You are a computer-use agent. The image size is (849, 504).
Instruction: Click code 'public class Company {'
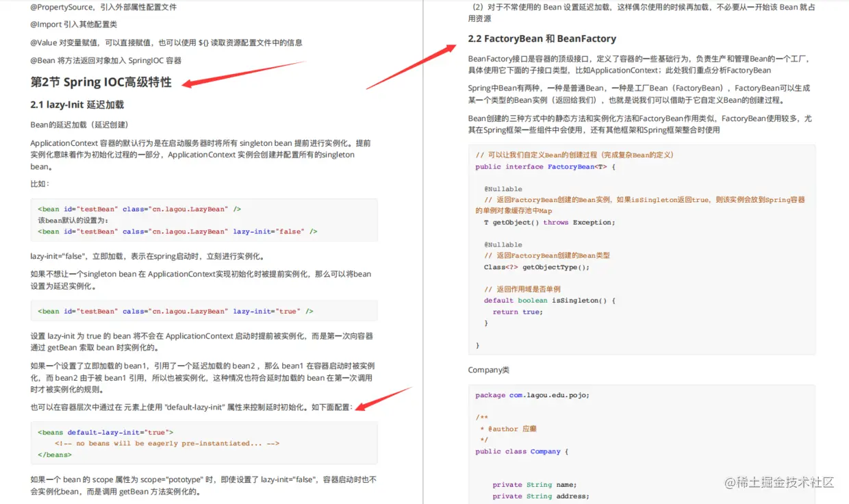522,452
